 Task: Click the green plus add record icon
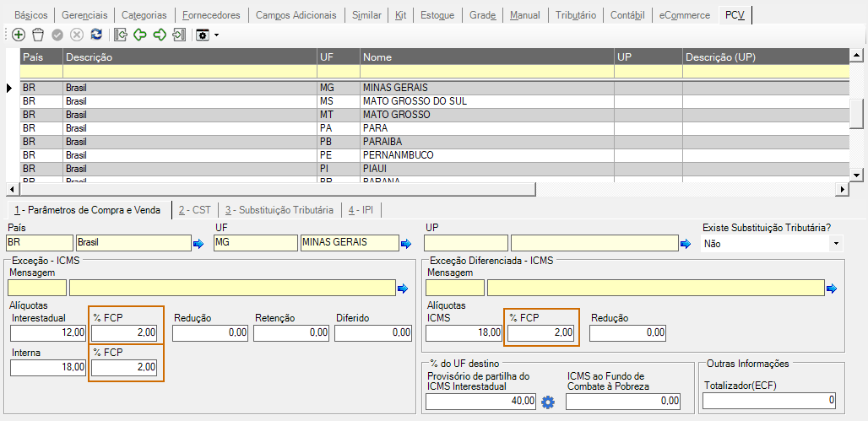click(19, 35)
